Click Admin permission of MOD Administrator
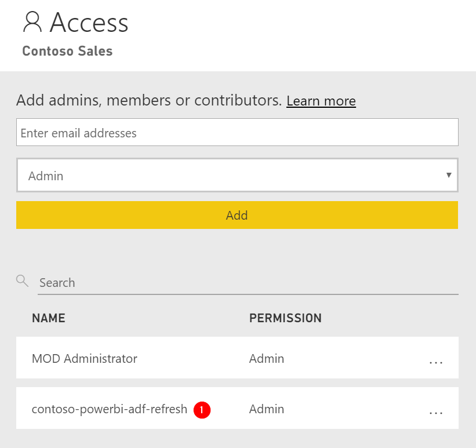Viewport: 476px width, 448px height. (267, 359)
